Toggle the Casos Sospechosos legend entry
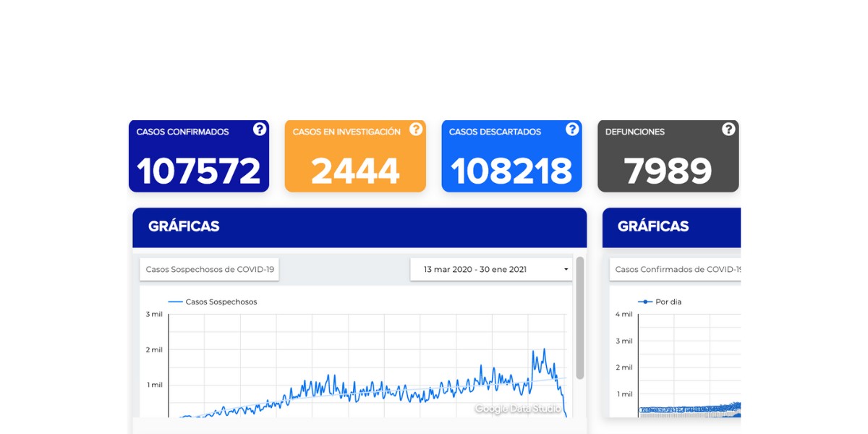This screenshot has height=434, width=868. [213, 302]
